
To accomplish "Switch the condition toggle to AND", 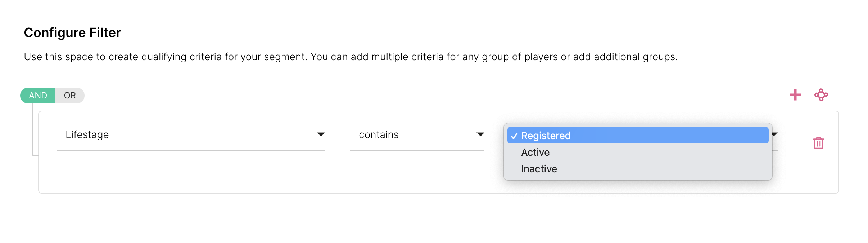I will click(38, 96).
